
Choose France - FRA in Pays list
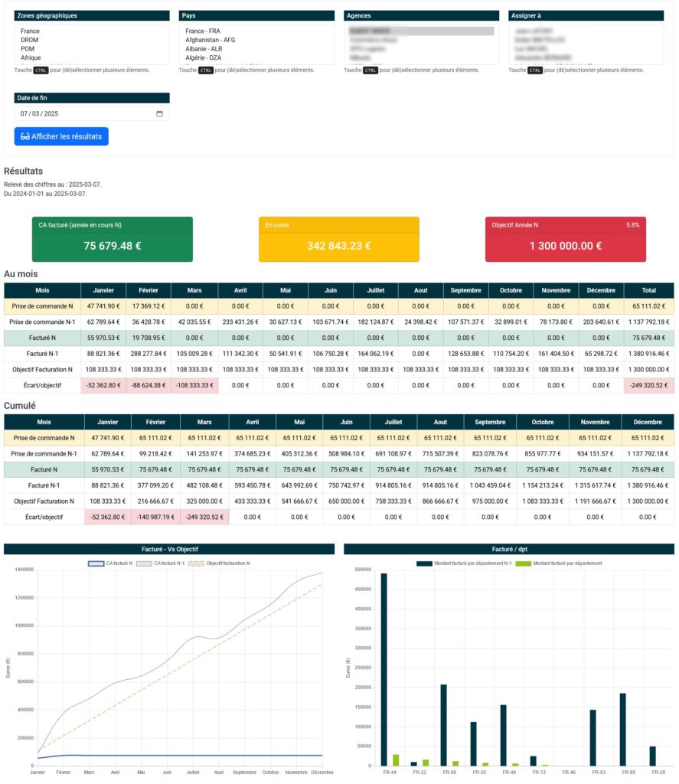[x=203, y=31]
